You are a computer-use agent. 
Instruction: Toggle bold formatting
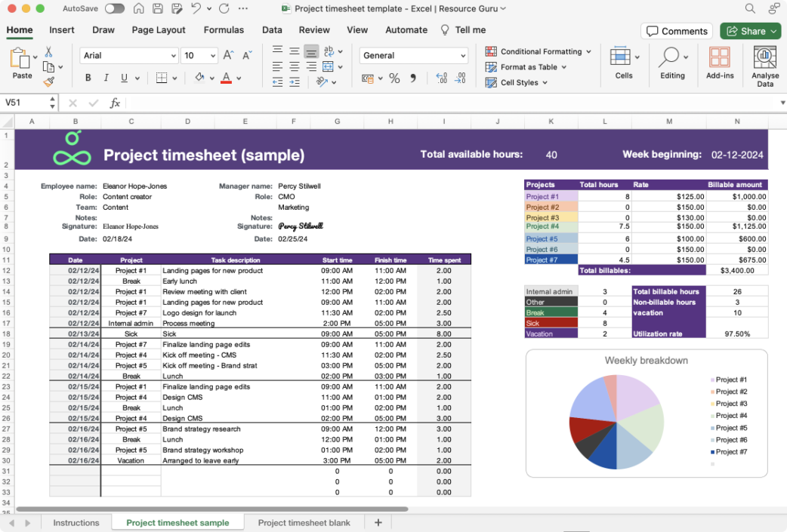(88, 78)
